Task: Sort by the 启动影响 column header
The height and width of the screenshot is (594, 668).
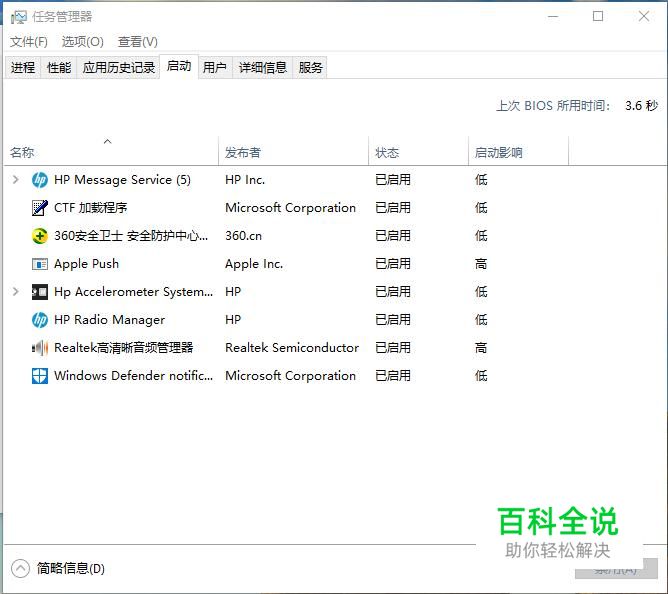Action: click(x=518, y=151)
